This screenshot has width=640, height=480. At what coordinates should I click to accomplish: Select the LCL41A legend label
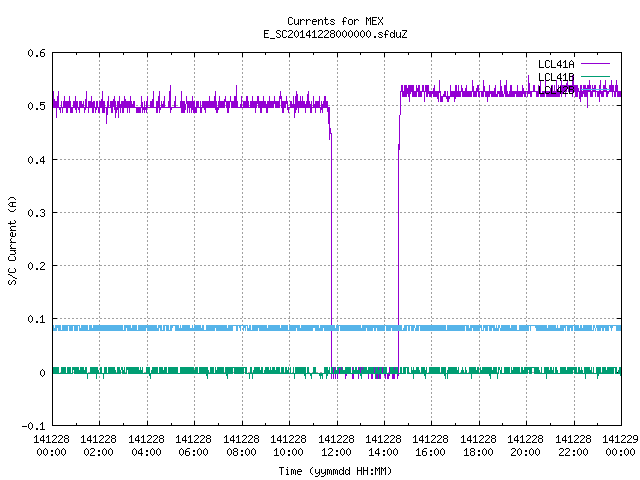tap(556, 64)
